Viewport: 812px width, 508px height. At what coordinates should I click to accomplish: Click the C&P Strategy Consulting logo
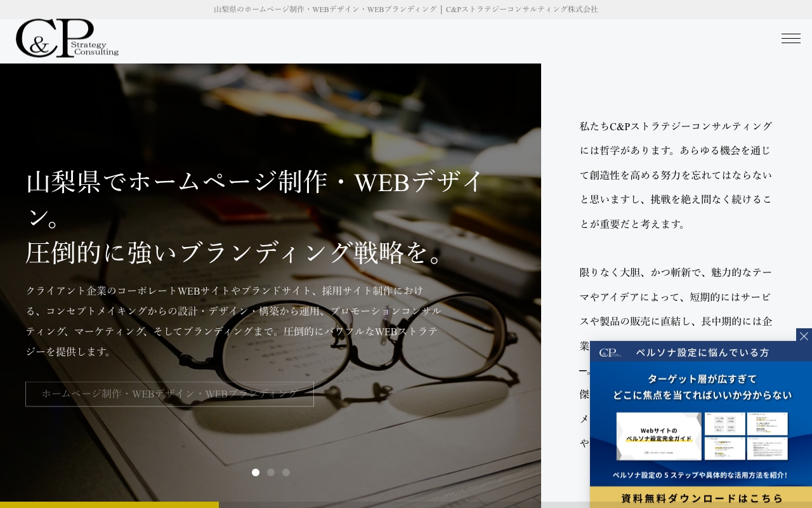[x=67, y=38]
